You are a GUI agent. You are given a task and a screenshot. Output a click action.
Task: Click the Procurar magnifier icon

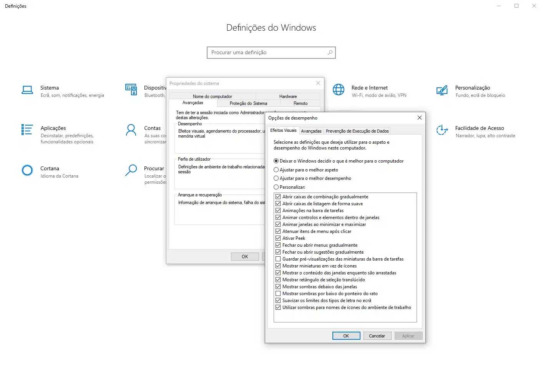[131, 170]
